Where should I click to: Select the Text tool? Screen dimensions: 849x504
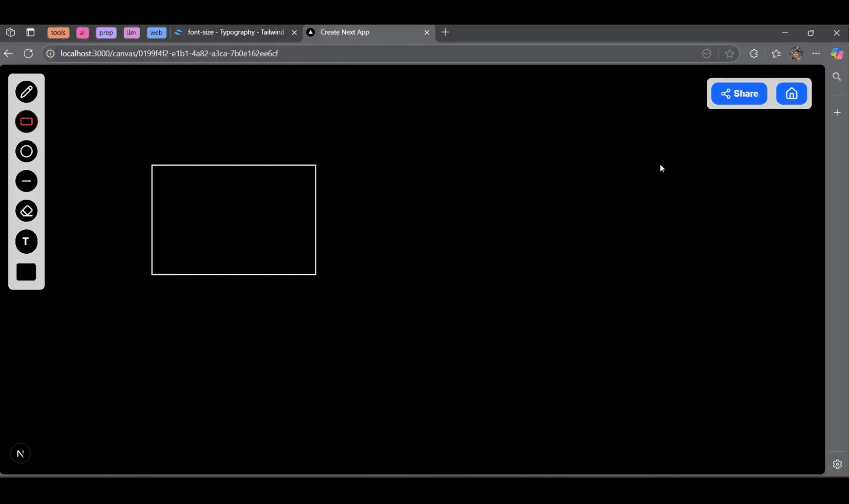[26, 241]
